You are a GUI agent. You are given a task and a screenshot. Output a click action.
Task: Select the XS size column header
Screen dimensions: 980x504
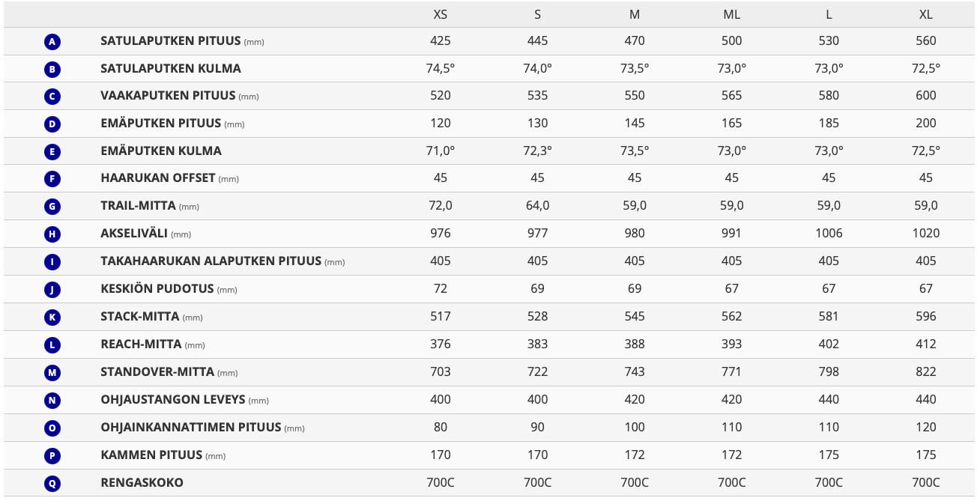coord(441,14)
